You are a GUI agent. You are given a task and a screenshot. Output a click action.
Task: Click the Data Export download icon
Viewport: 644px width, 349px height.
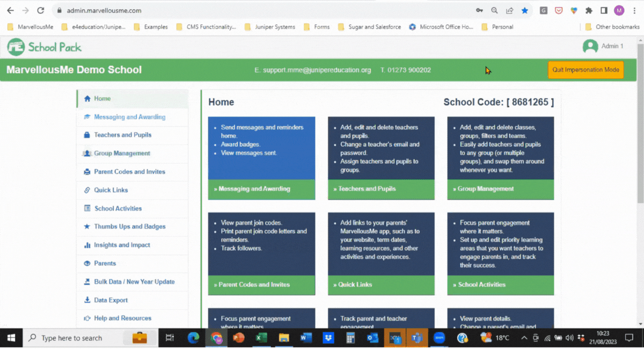(x=87, y=300)
